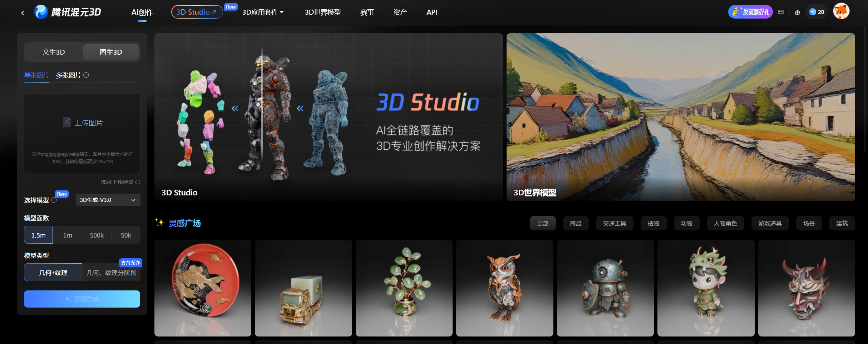Open the API menu item

coord(432,12)
